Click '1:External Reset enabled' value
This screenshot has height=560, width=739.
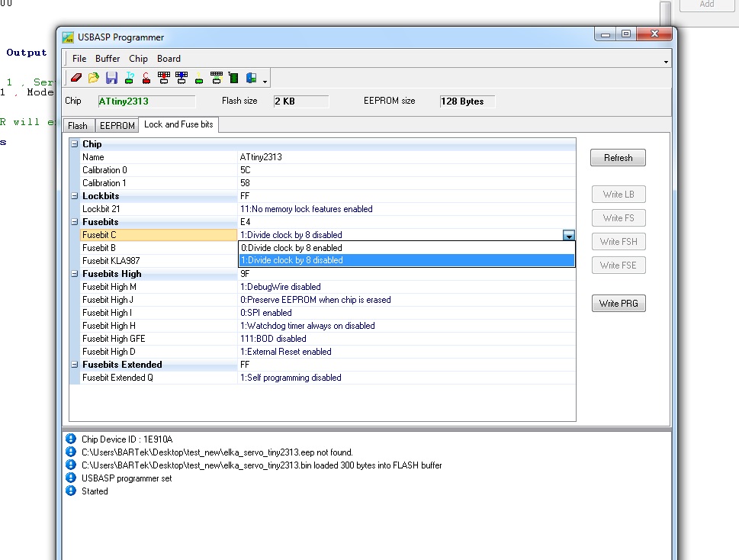285,352
